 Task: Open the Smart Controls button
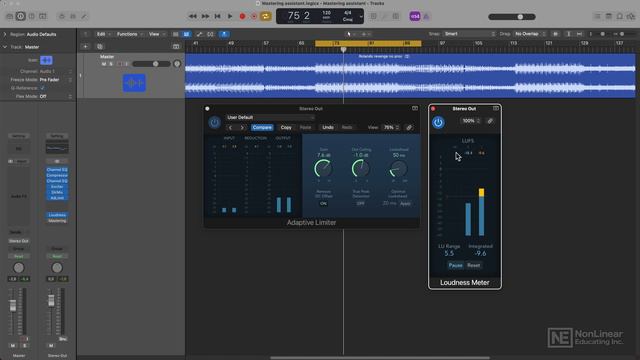[62, 16]
